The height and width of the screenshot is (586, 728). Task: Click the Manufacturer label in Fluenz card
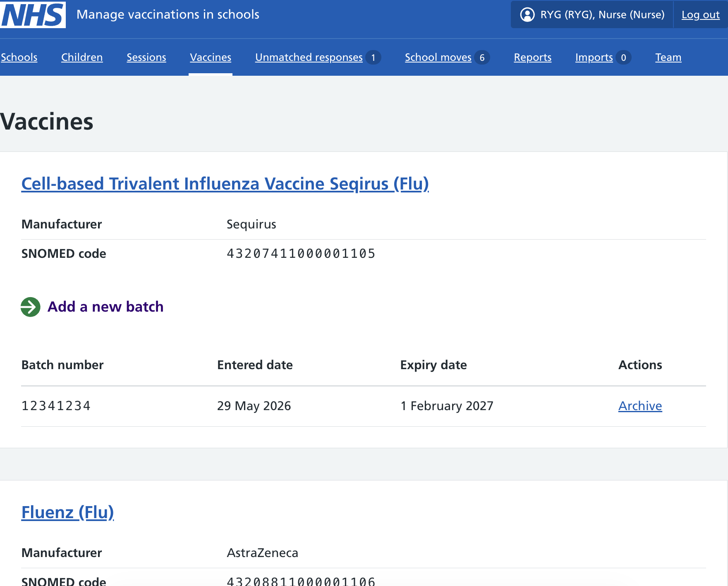pos(62,553)
